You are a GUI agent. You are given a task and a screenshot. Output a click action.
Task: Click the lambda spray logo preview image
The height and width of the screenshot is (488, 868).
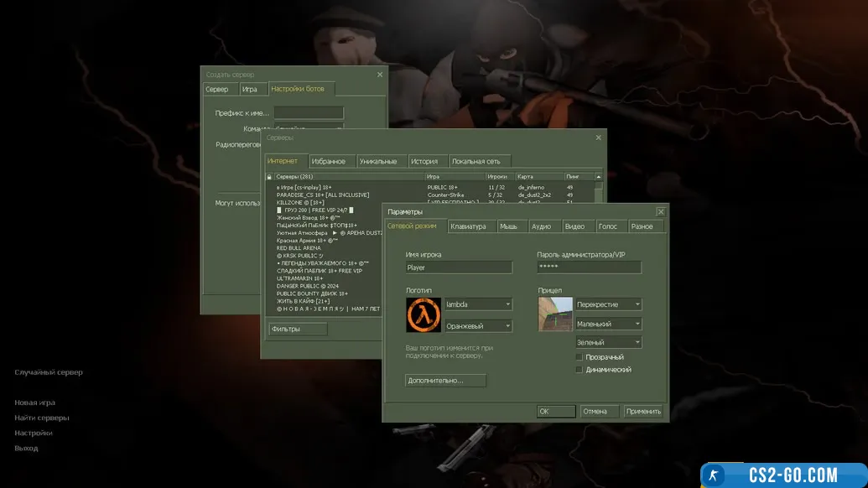tap(423, 315)
